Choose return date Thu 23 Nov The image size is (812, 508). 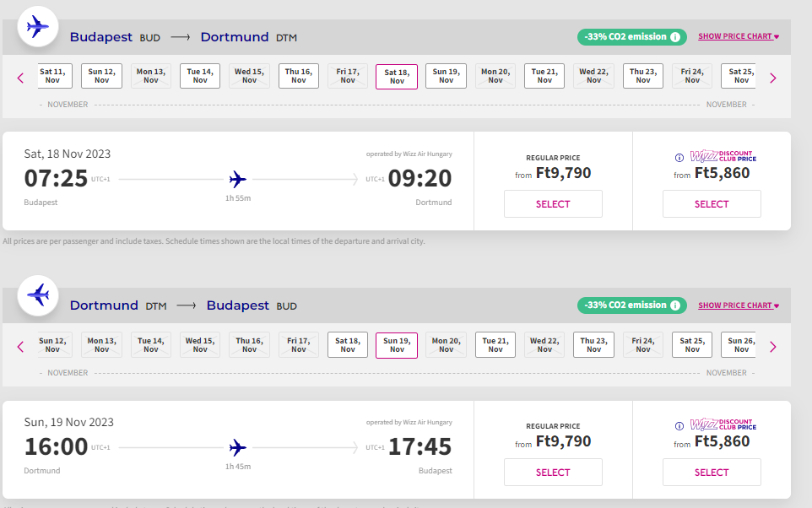pos(593,345)
